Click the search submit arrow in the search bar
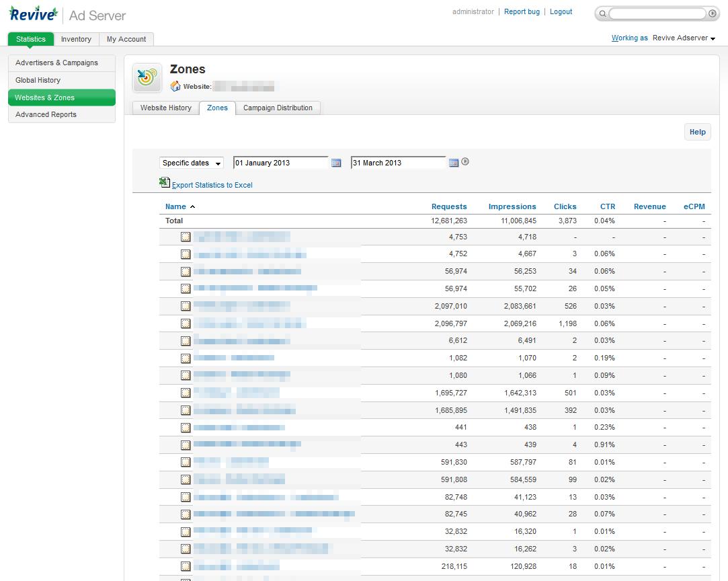The height and width of the screenshot is (581, 728). 713,13
